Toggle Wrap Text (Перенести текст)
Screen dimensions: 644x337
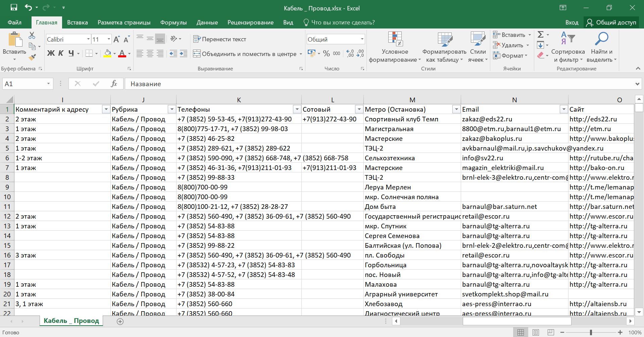tap(220, 39)
